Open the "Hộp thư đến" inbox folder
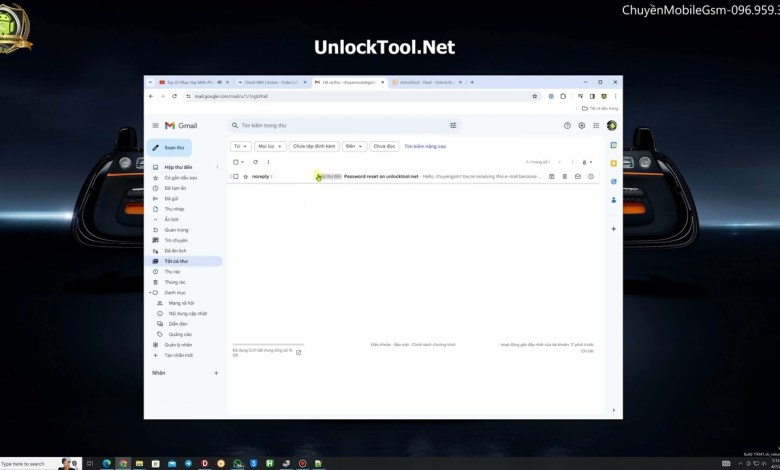This screenshot has width=780, height=470. pyautogui.click(x=178, y=167)
